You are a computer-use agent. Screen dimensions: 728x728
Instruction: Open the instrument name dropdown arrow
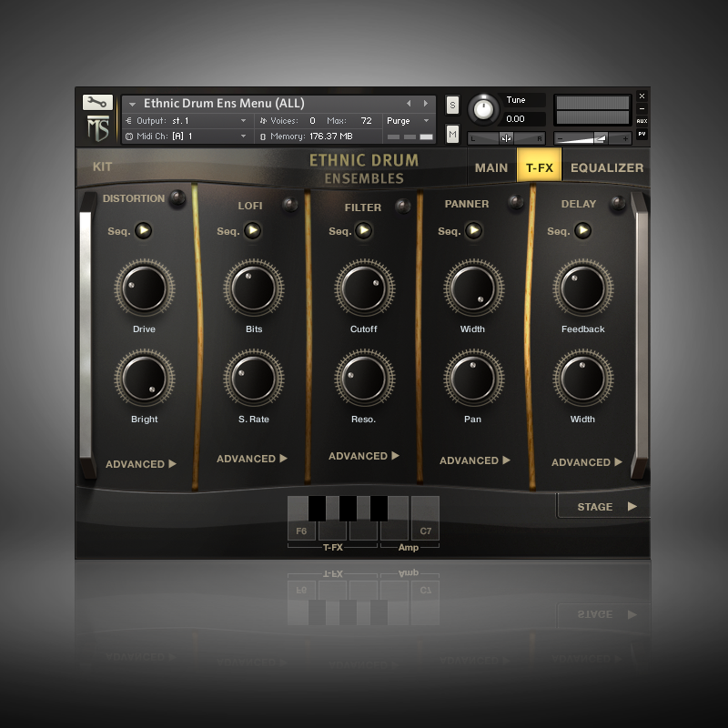coord(132,104)
